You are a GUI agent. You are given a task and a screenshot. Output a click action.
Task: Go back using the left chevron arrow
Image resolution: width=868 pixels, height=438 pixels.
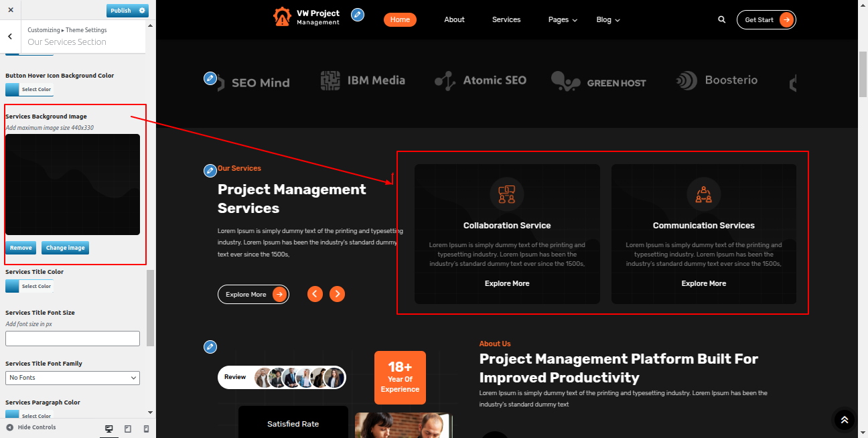[x=10, y=37]
